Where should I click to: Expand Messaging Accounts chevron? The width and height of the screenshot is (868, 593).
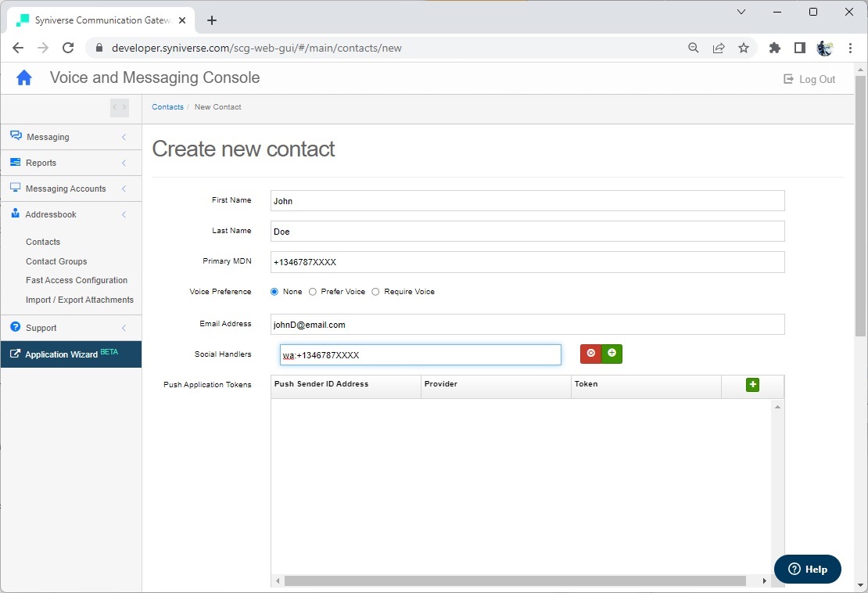(124, 189)
